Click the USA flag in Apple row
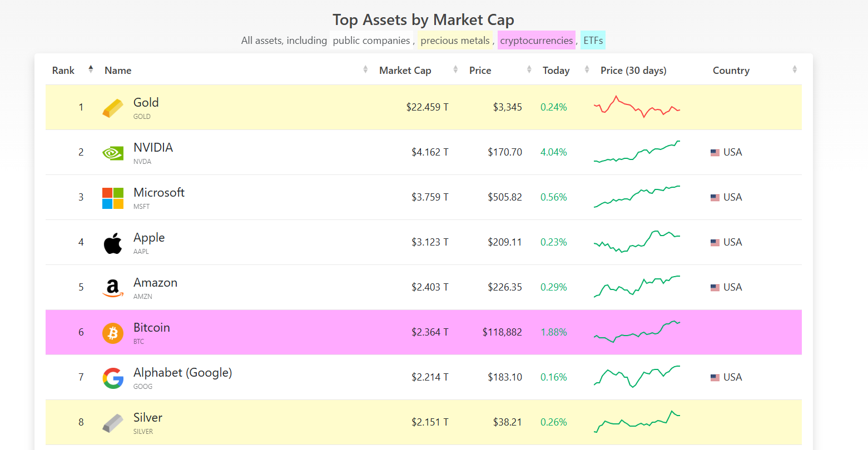The height and width of the screenshot is (450, 868). point(715,243)
